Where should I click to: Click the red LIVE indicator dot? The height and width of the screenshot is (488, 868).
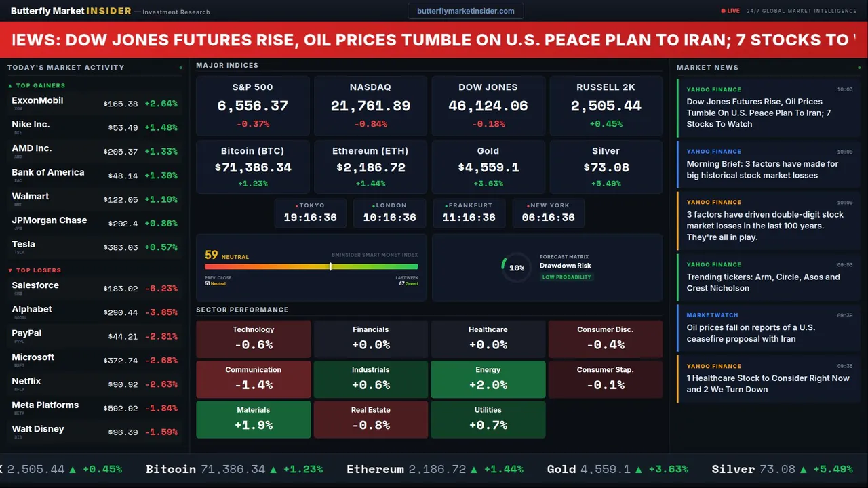724,11
